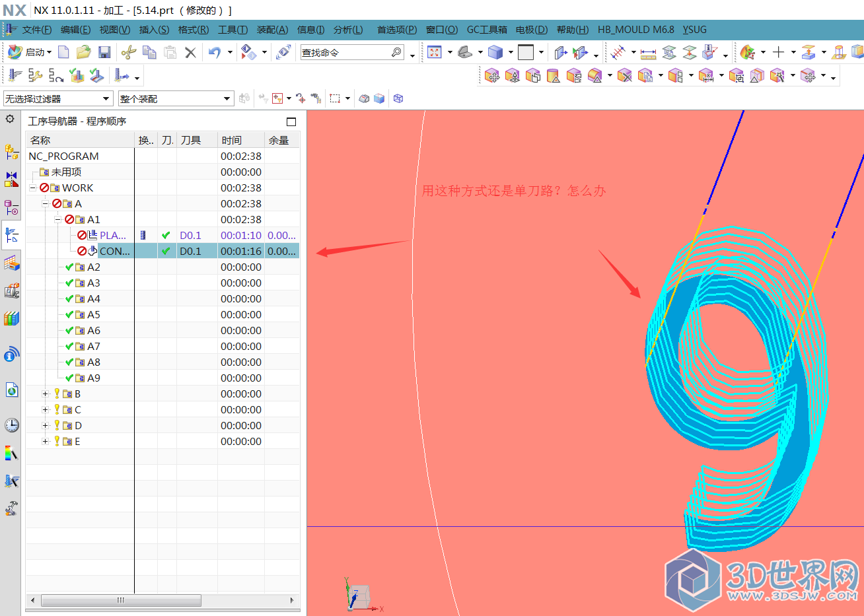Click the magnifier icon in command finder
864x616 pixels.
[x=396, y=52]
